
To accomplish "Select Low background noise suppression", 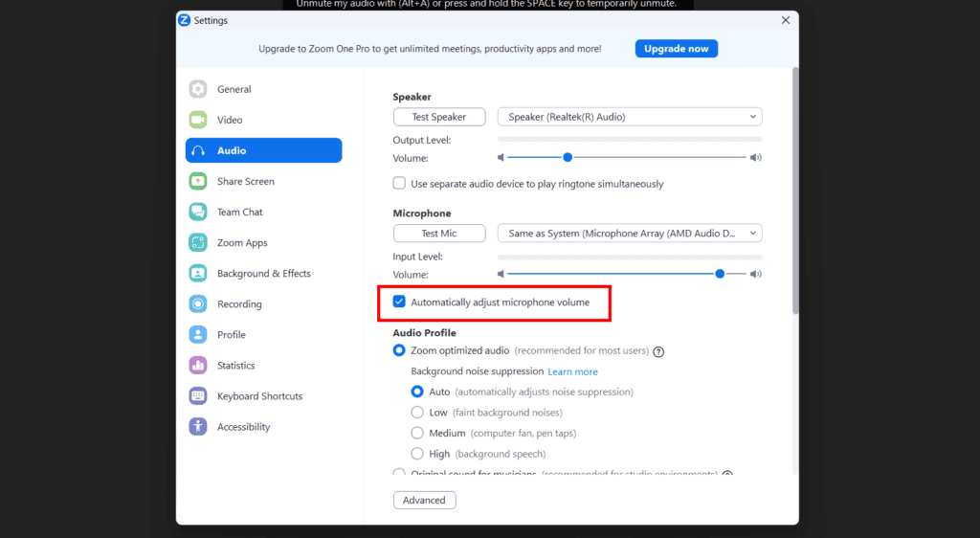I will (417, 413).
